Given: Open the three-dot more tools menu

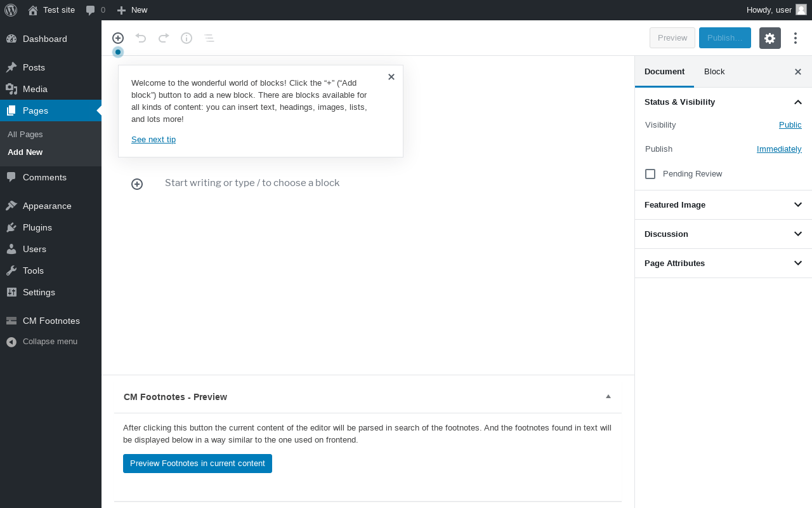Looking at the screenshot, I should pyautogui.click(x=796, y=38).
